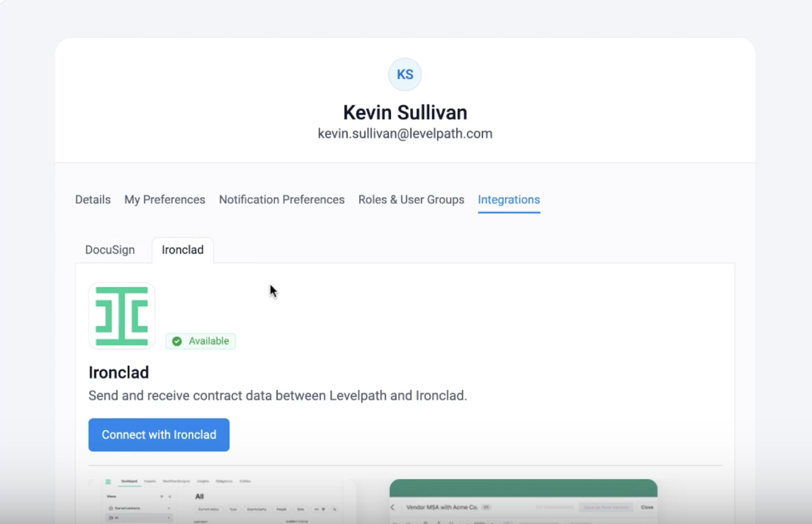Open the Ironclad dashboard preview thumbnail

pos(223,501)
